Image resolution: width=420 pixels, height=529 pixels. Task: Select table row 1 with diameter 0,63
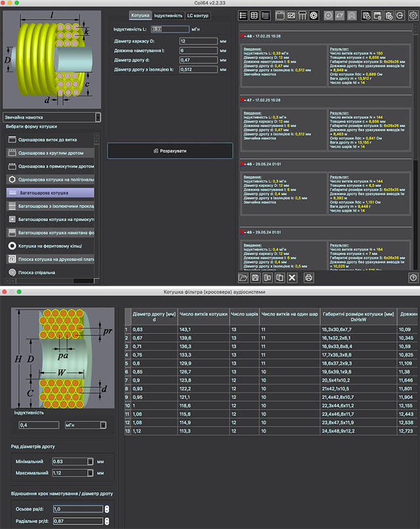tap(271, 329)
